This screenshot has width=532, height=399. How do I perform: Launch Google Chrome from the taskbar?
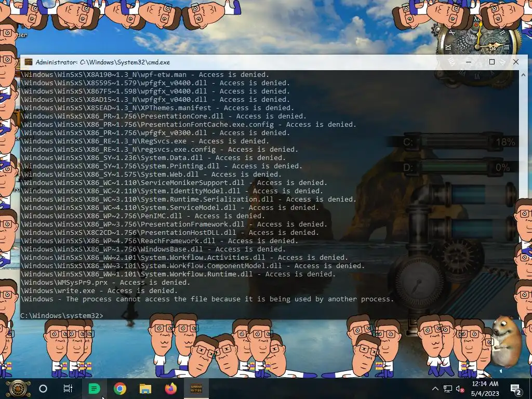click(x=120, y=389)
